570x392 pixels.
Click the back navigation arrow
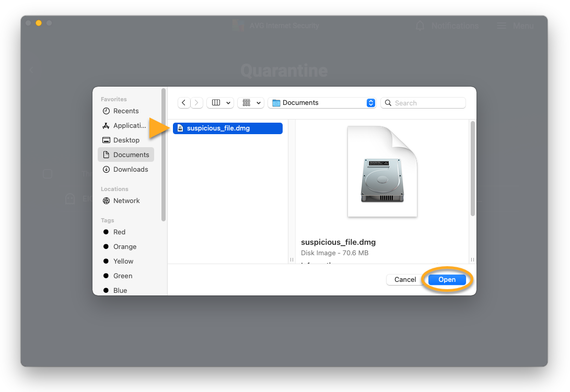pyautogui.click(x=184, y=103)
